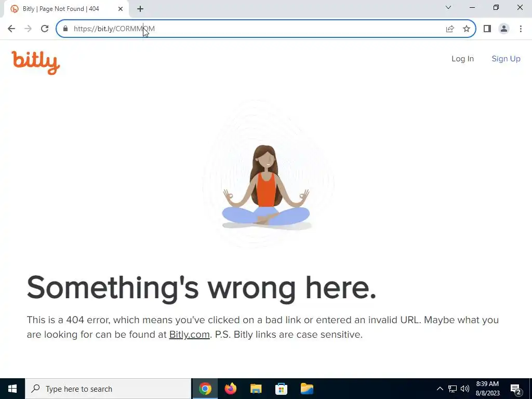Open Chrome three-dot menu

(x=521, y=29)
